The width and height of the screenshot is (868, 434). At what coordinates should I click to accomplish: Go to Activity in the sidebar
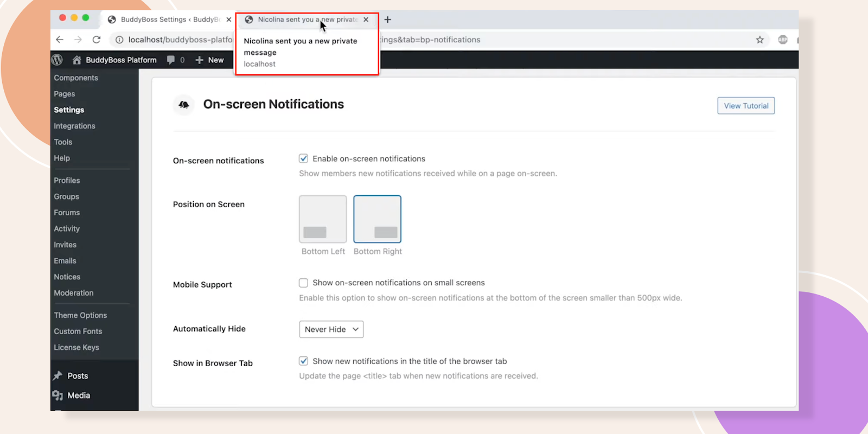[67, 228]
